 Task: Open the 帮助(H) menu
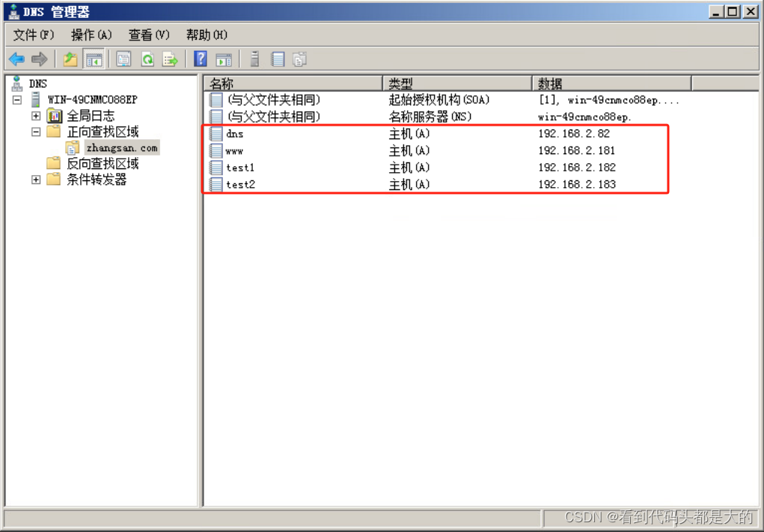coord(207,34)
